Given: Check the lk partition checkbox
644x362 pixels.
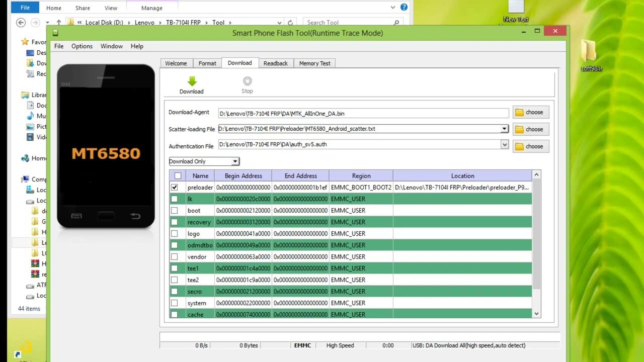Looking at the screenshot, I should tap(175, 199).
